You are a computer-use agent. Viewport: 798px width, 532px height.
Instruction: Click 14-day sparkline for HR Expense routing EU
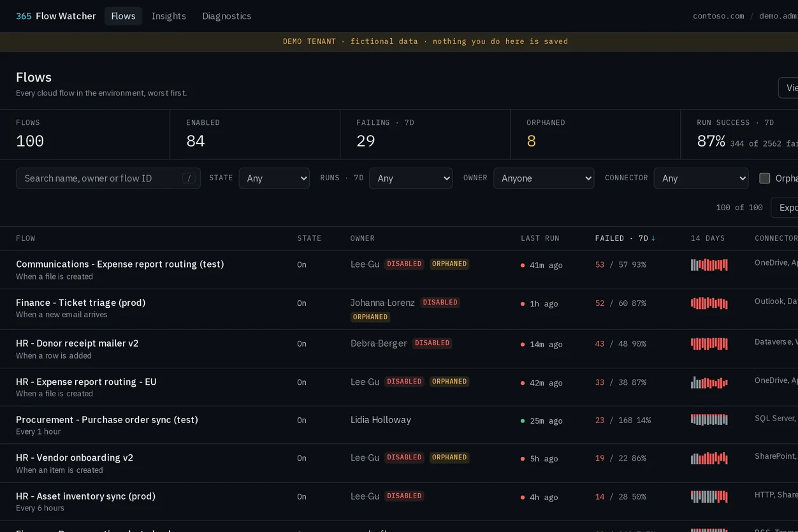click(x=709, y=382)
